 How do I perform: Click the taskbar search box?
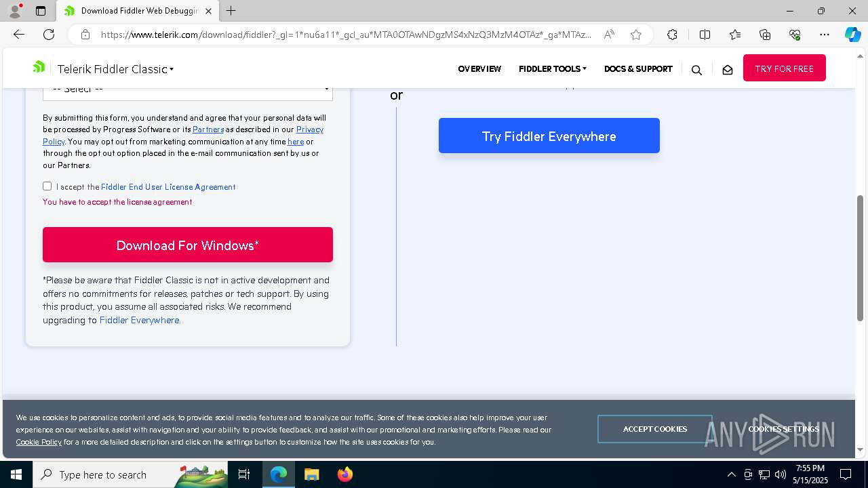[130, 474]
